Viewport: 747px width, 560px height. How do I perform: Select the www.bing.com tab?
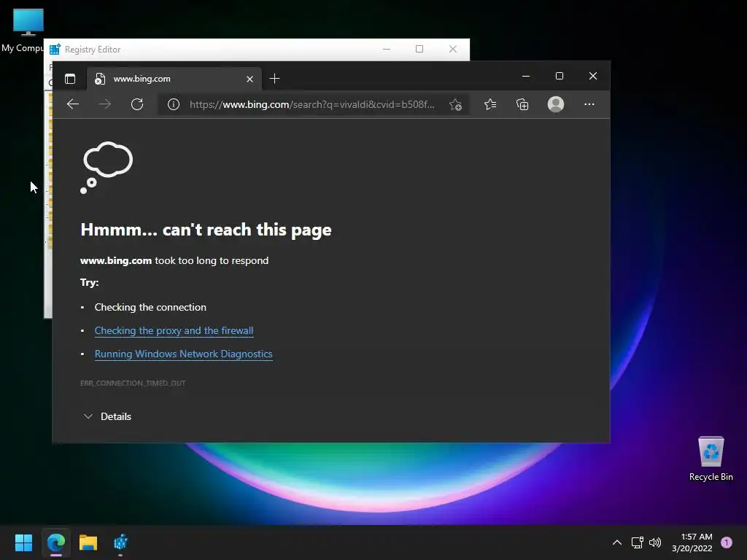(x=174, y=79)
